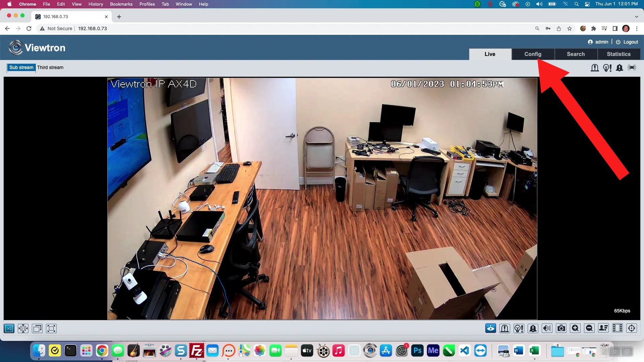Select the 1:1 actual size icon
Screen dimensions: 644x362
[x=23, y=328]
